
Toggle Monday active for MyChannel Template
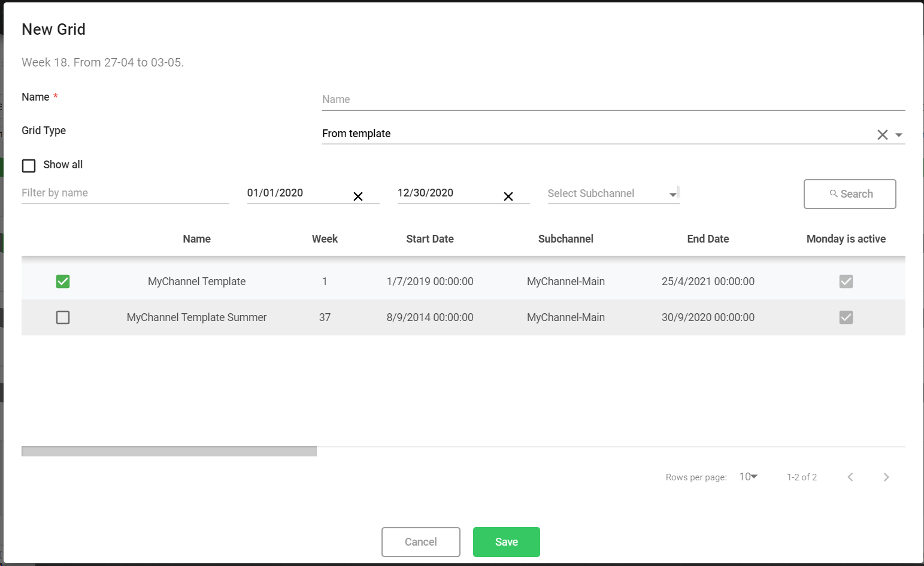(846, 282)
